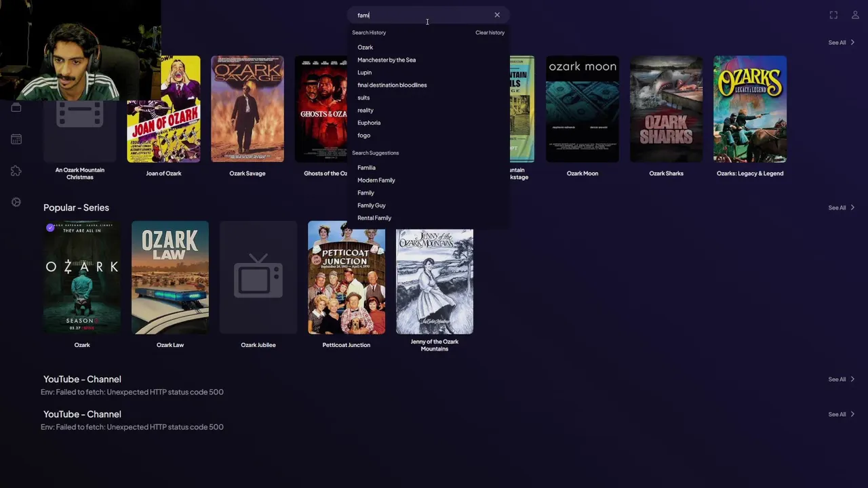Open Joan of Ozark poster
868x488 pixels.
tap(163, 109)
